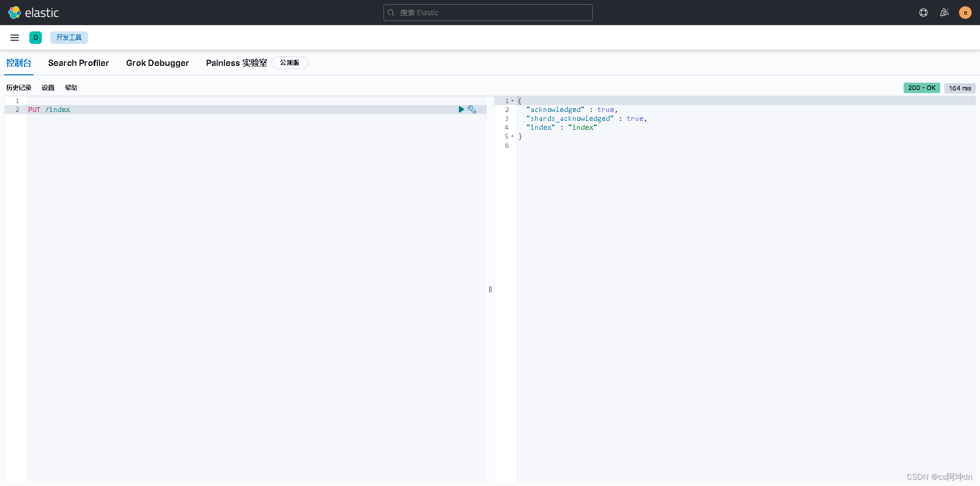Click the PUT /index request text

pos(49,109)
